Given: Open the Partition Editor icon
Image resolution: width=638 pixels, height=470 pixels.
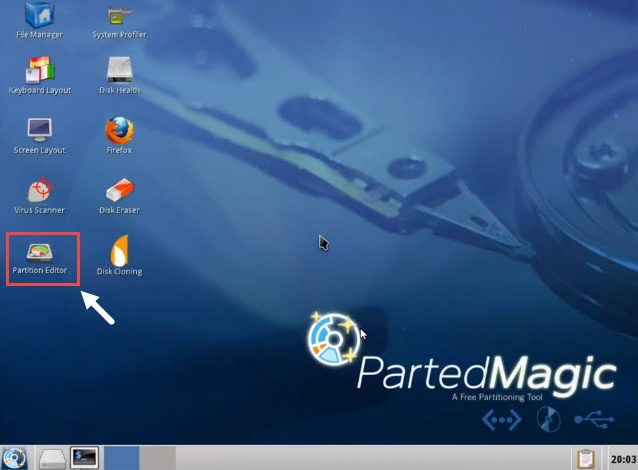Looking at the screenshot, I should (x=39, y=258).
